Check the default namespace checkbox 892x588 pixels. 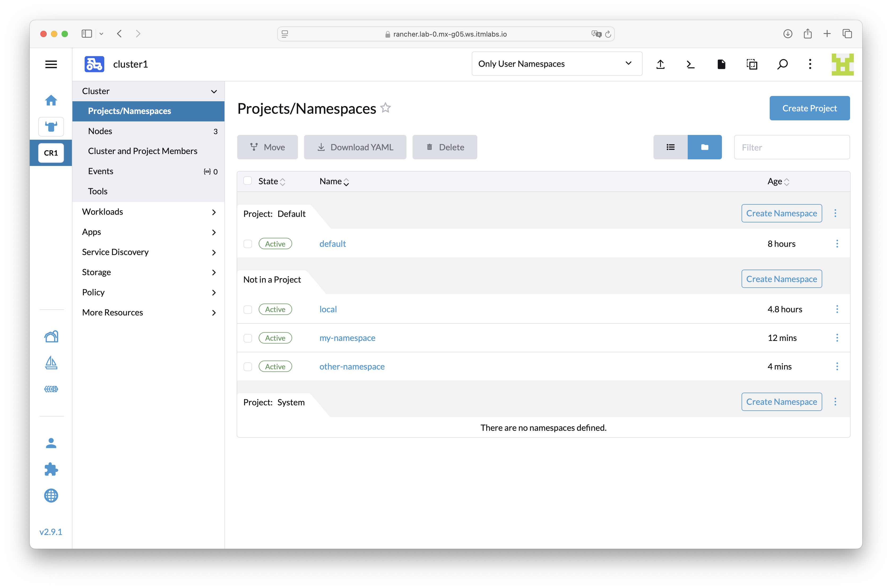tap(248, 244)
